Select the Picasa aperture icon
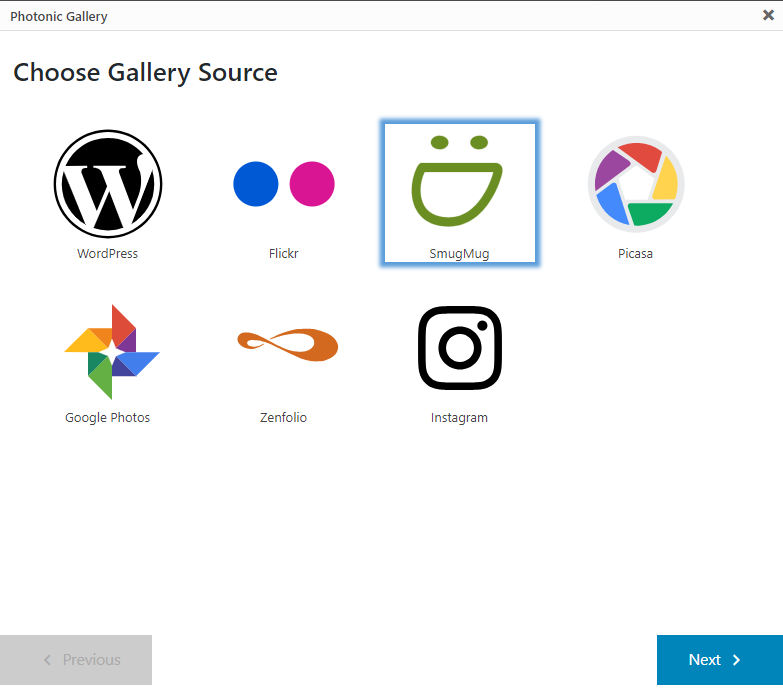The width and height of the screenshot is (783, 696). (x=635, y=184)
